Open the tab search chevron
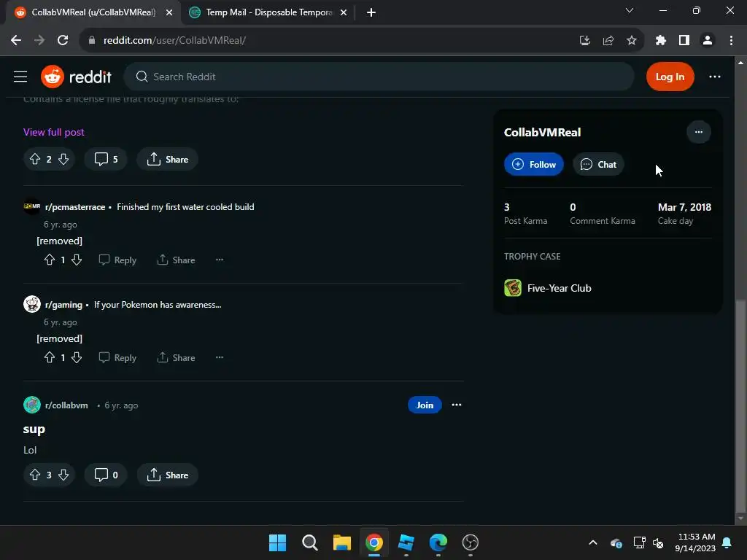Viewport: 747px width, 560px height. click(x=630, y=10)
